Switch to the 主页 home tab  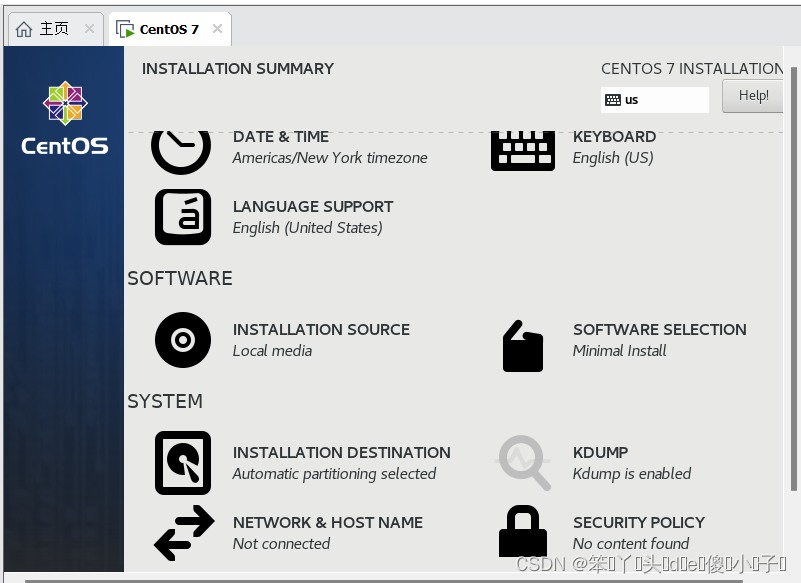pos(55,29)
